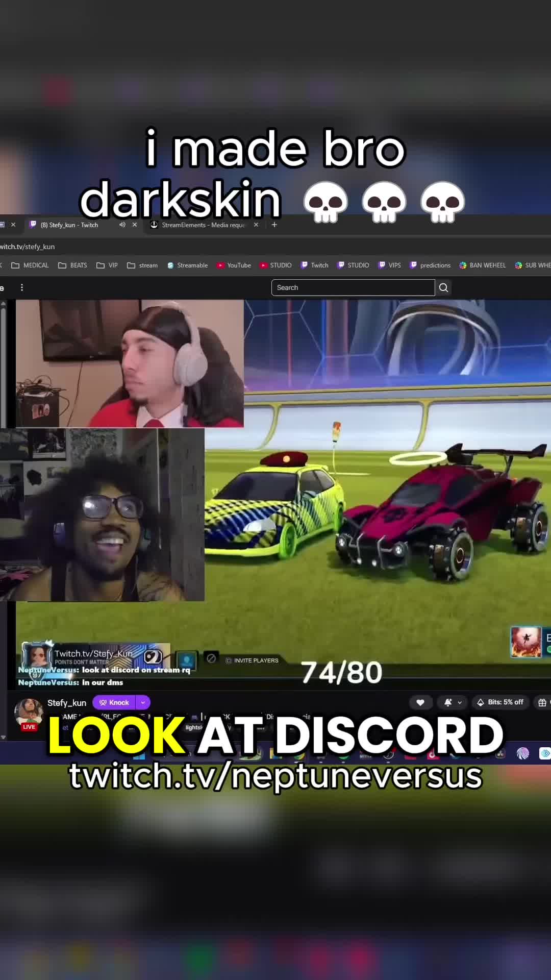Open the MEDICAL bookmarks folder
This screenshot has height=980, width=551.
point(30,265)
